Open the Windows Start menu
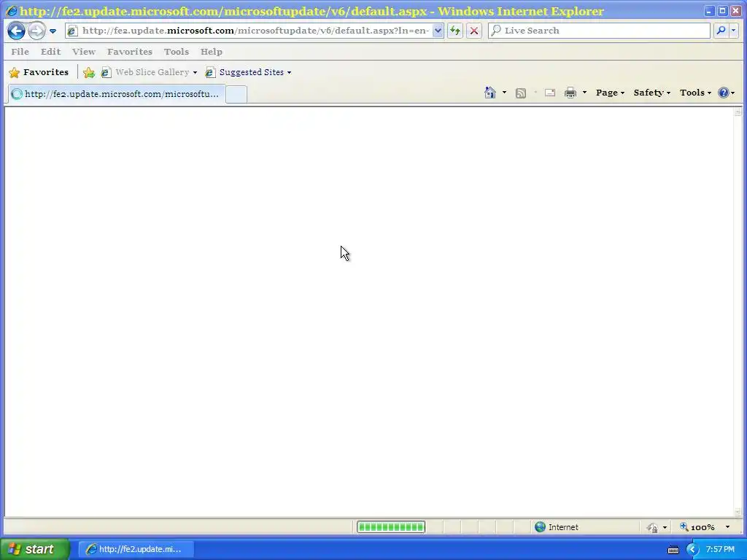 click(x=35, y=549)
